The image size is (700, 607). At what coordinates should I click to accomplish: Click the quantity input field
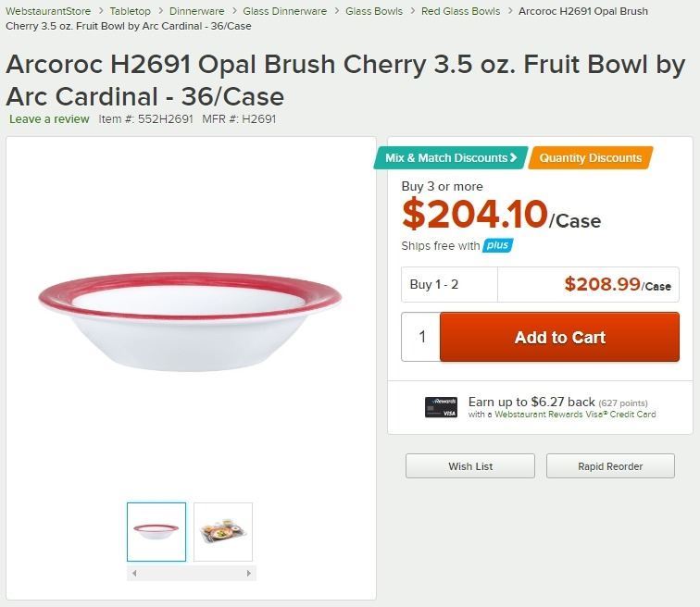[x=421, y=337]
